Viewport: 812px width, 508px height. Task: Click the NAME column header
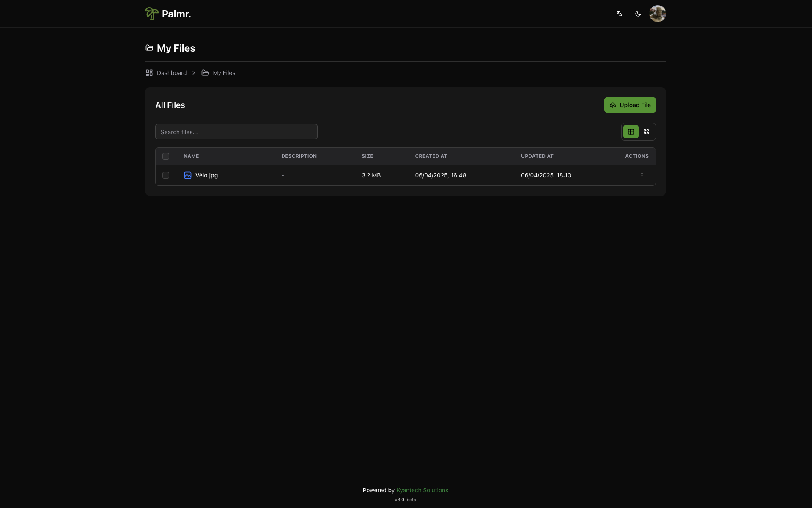191,156
